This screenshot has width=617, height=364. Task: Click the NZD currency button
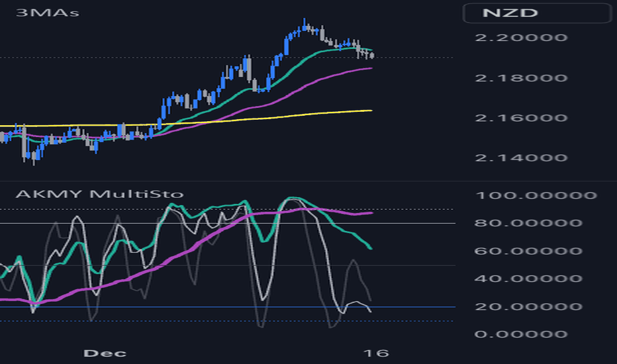537,13
